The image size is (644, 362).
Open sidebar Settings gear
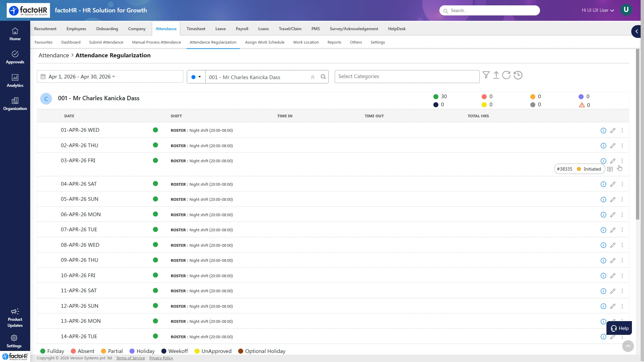[14, 341]
